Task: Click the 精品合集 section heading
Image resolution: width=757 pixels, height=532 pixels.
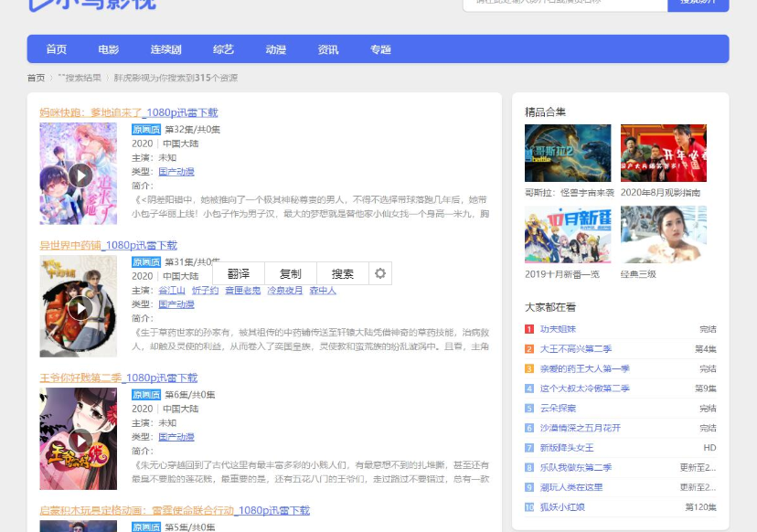Action: [x=545, y=112]
